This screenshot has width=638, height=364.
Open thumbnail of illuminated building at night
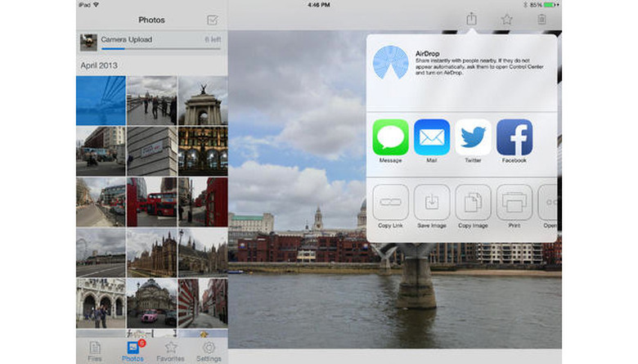(203, 151)
